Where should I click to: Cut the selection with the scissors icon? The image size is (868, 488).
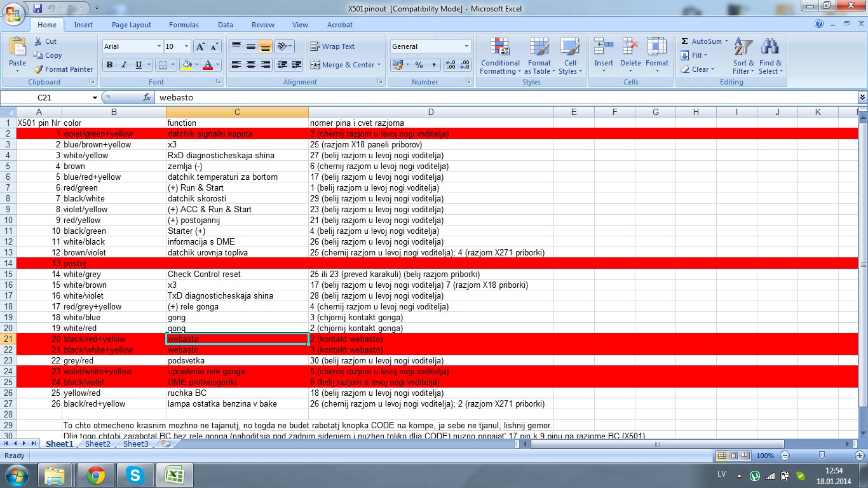(x=44, y=41)
